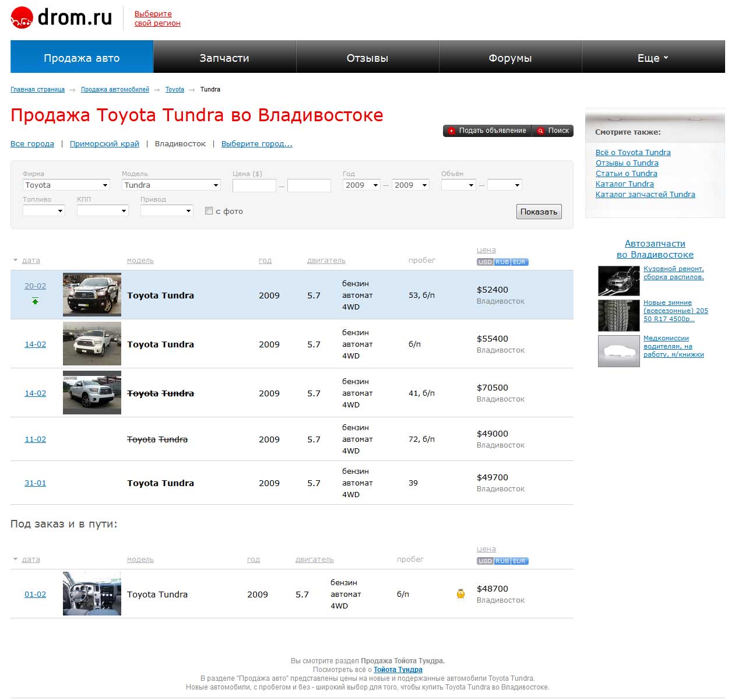The width and height of the screenshot is (735, 700).
Task: Click the 'Поиск' button
Action: click(553, 131)
